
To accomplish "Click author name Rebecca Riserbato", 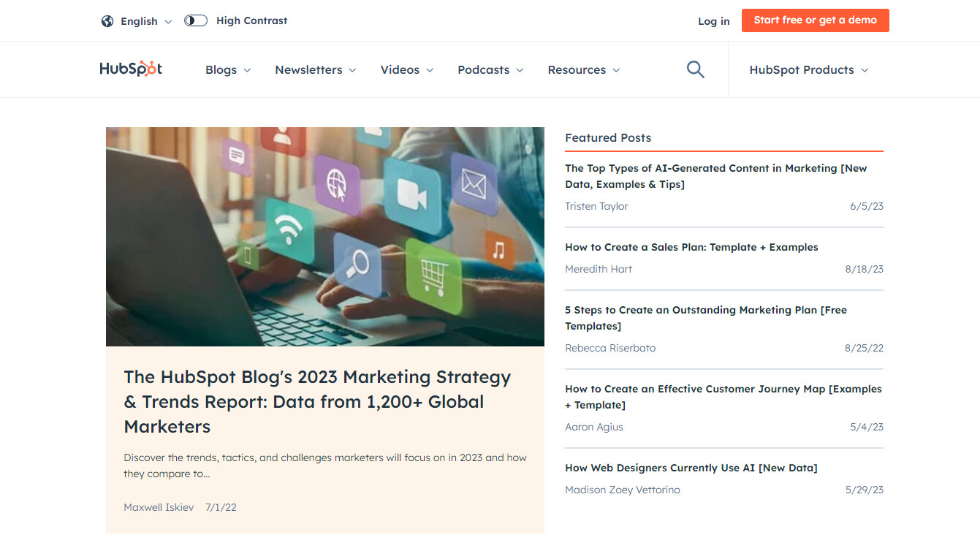I will 610,348.
